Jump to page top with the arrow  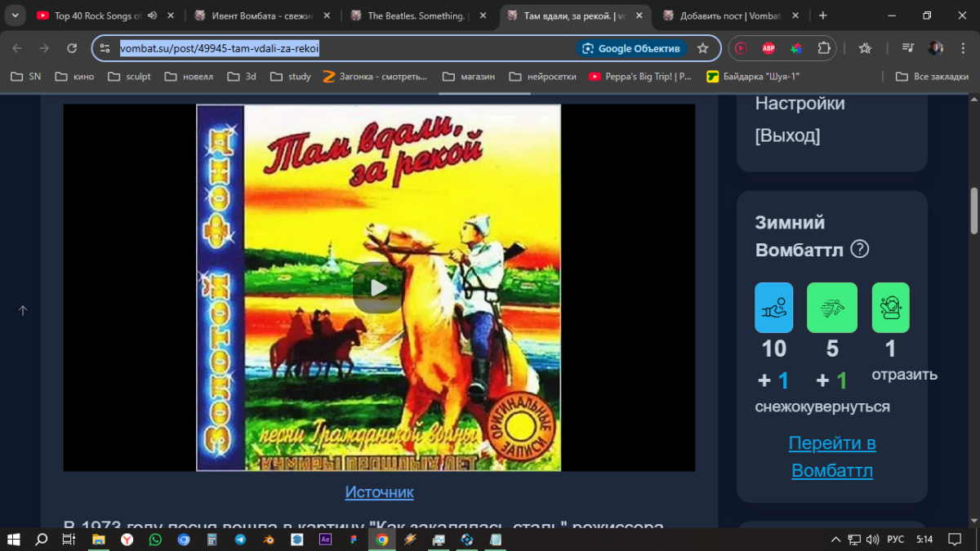tap(23, 310)
